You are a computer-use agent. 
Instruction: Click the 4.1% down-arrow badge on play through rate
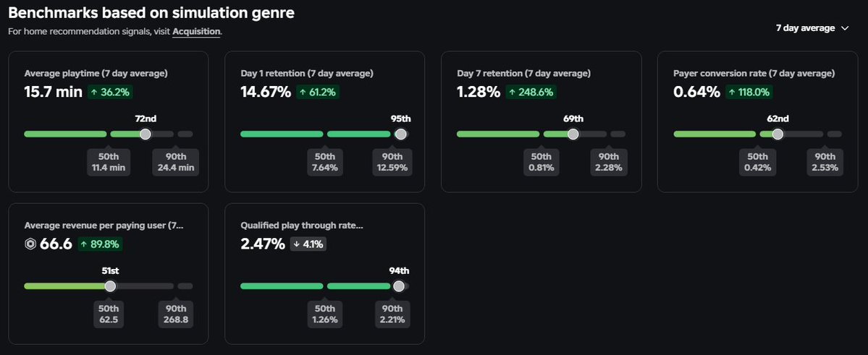click(x=308, y=244)
